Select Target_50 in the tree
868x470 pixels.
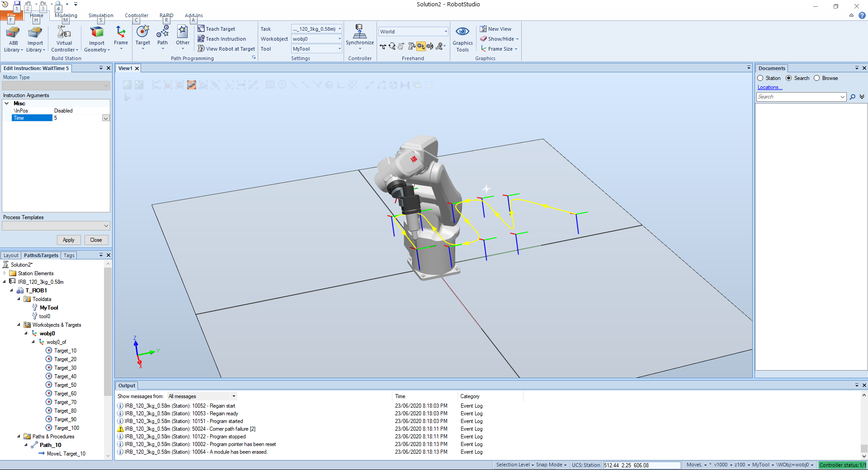click(x=65, y=385)
